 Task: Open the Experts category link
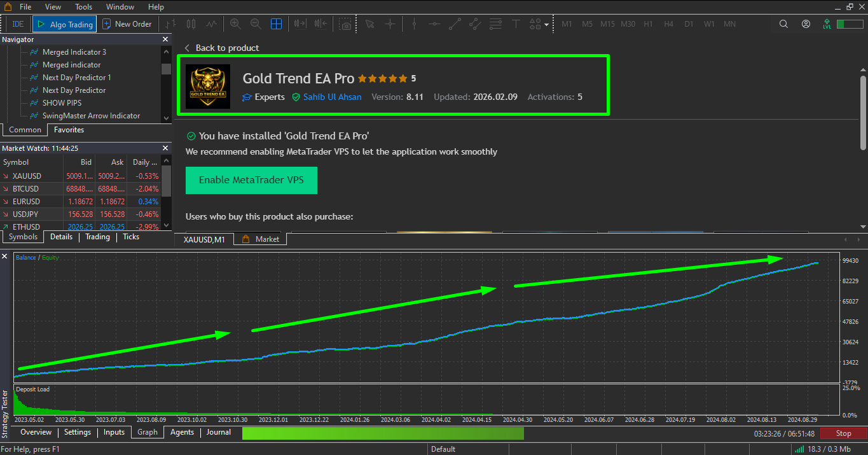click(x=264, y=97)
